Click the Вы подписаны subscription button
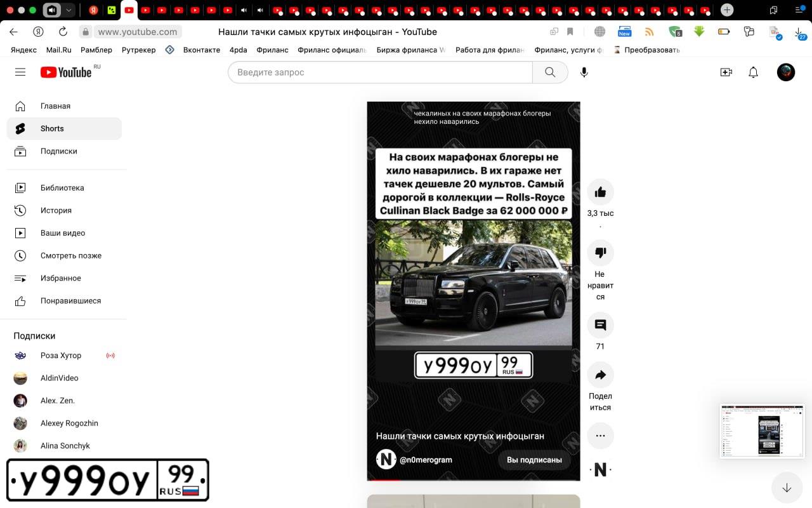Screen dimensions: 812x508 coord(534,460)
